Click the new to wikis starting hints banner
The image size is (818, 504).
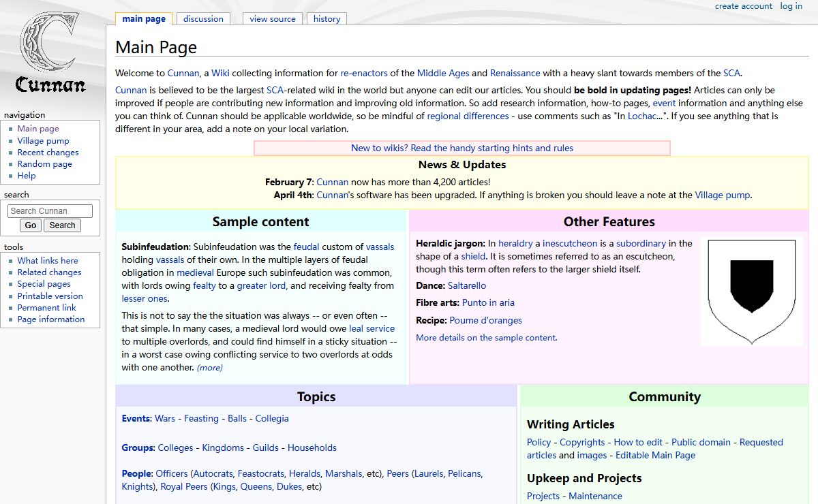(x=462, y=148)
